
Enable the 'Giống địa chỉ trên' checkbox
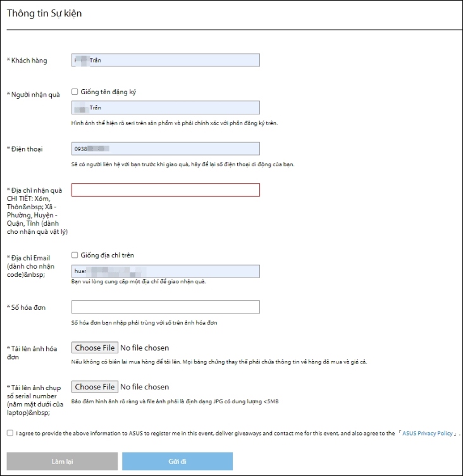click(75, 255)
